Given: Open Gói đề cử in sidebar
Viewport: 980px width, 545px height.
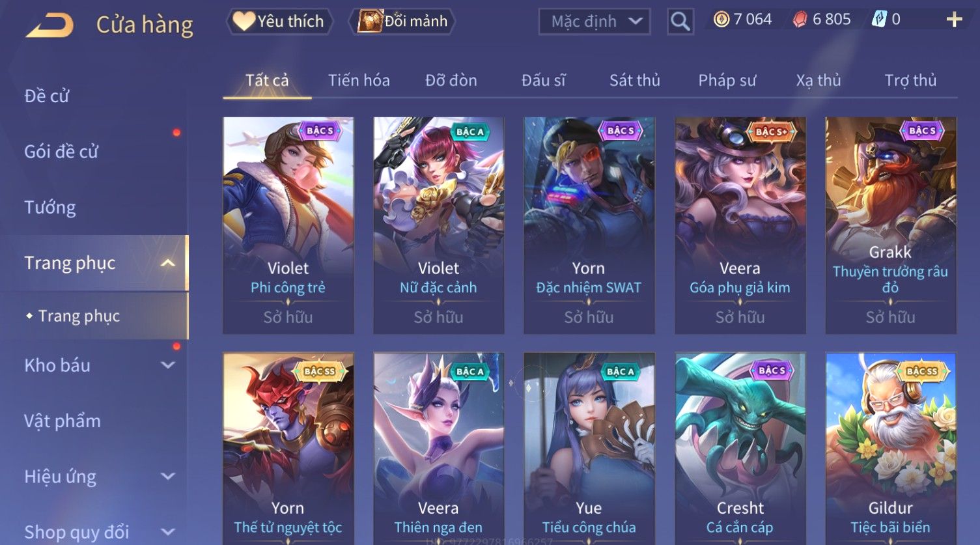Looking at the screenshot, I should (x=61, y=152).
